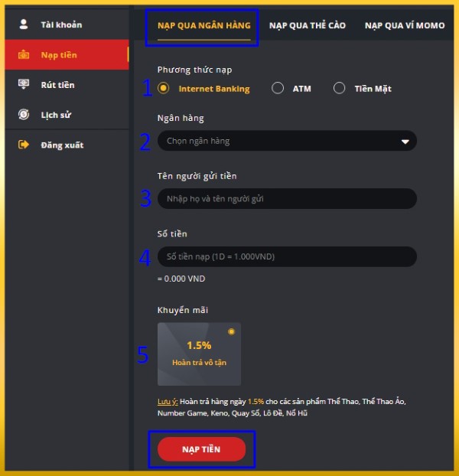The image size is (459, 476).
Task: Click the Số tiền nạp amount field
Action: pyautogui.click(x=287, y=256)
